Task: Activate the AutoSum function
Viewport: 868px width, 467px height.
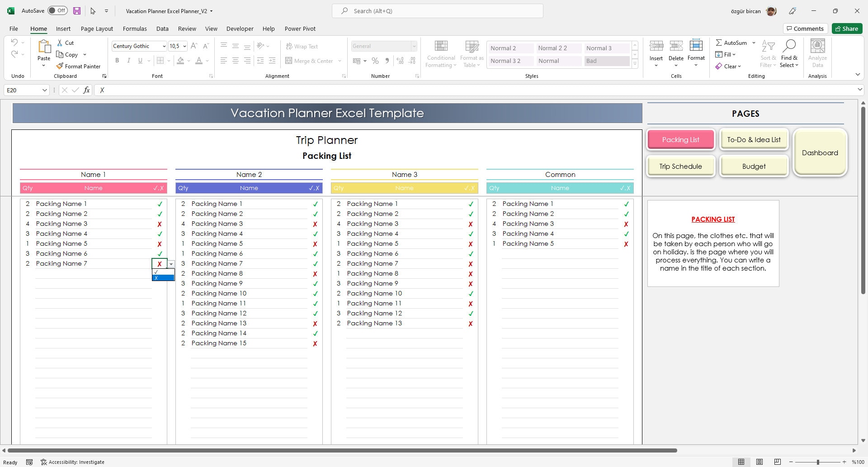Action: 731,43
